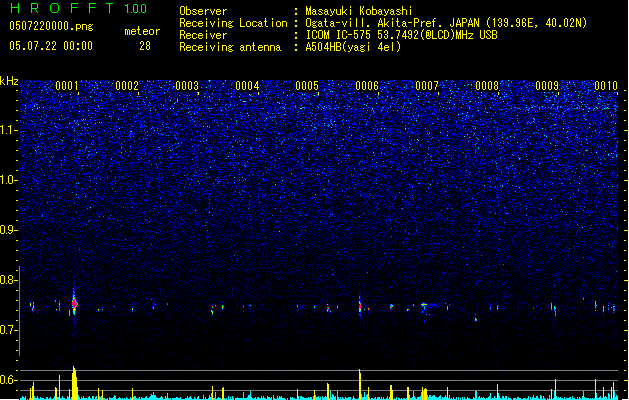Click antenna value A504HB(yagi 4el)

[353, 47]
